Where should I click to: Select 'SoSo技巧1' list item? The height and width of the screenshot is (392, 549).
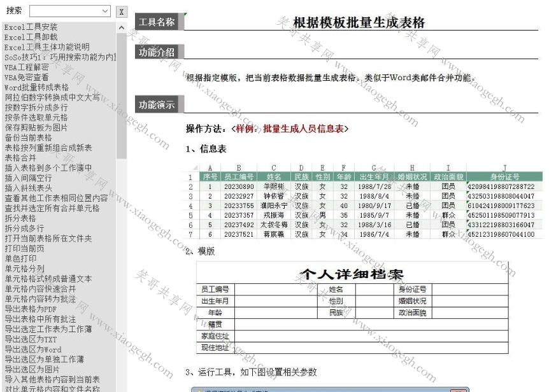pyautogui.click(x=59, y=57)
